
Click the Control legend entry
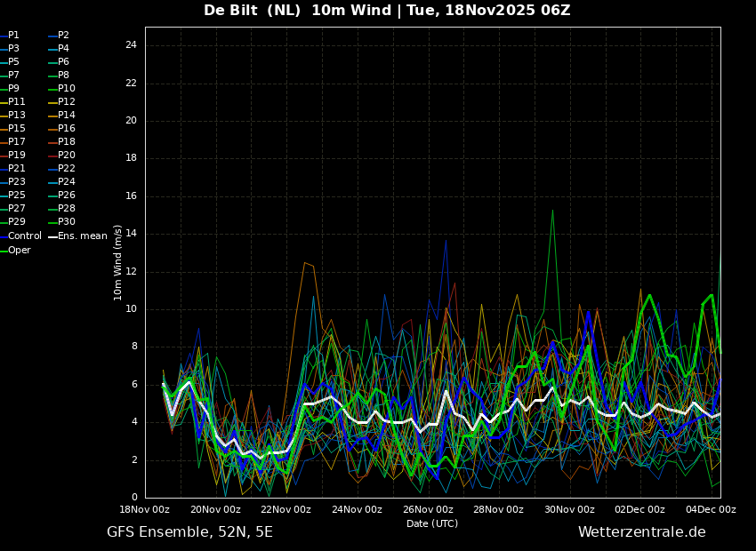point(20,236)
